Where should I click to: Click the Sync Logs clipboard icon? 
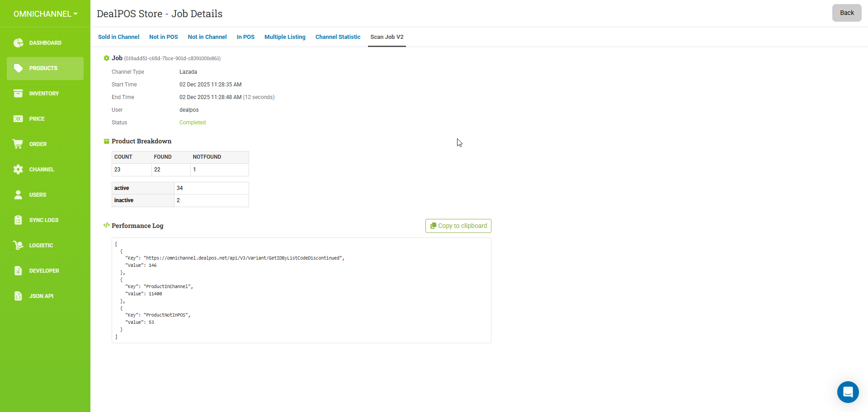[18, 220]
